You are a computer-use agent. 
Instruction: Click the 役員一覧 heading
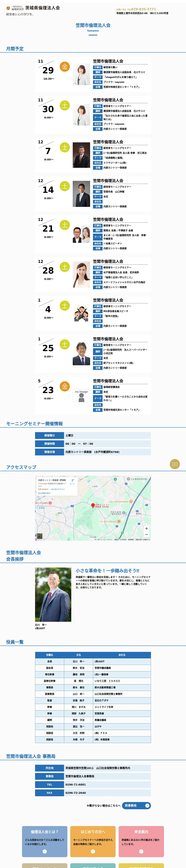[x=15, y=642]
